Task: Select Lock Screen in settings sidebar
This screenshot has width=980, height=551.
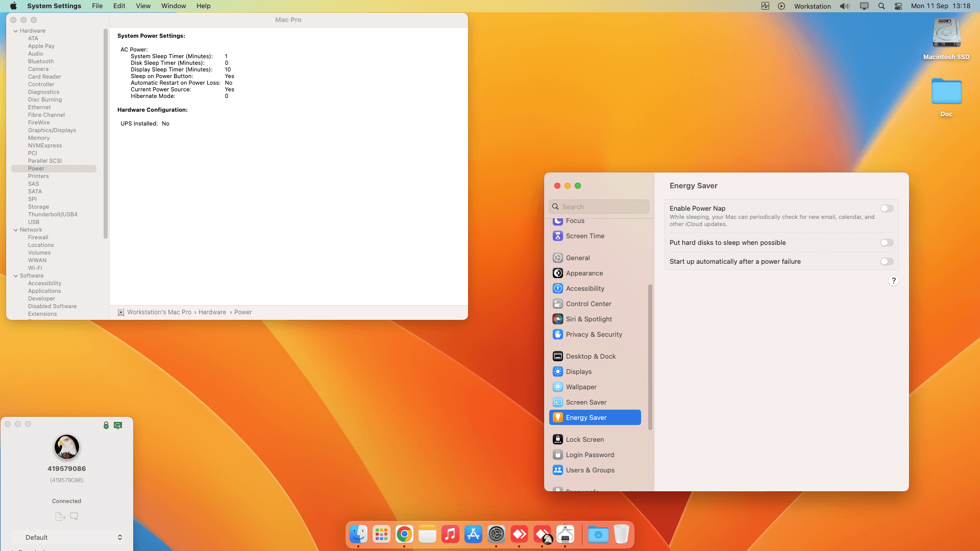Action: tap(584, 439)
